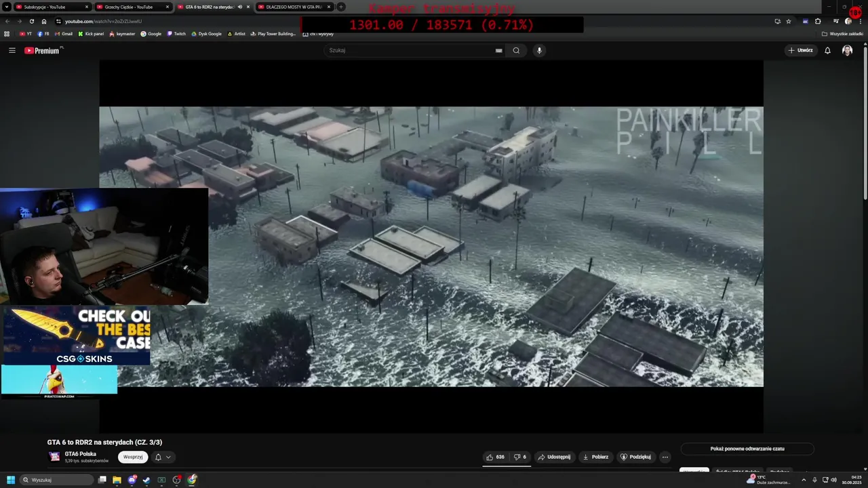
Task: Click Wesprzyj join button
Action: tap(133, 457)
